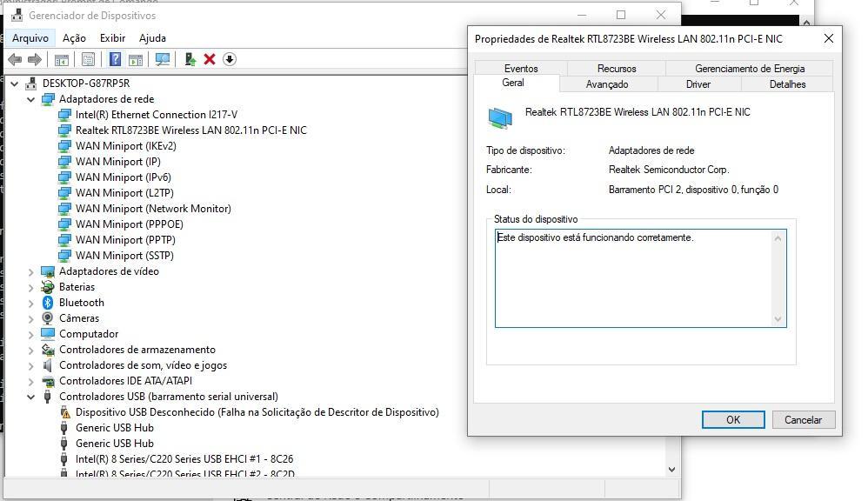
Task: Expand the Controladores de armazenamento branch
Action: click(31, 350)
